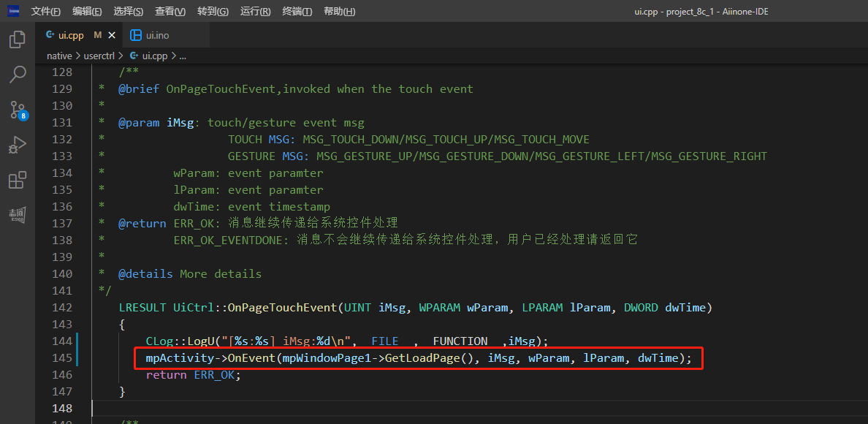This screenshot has height=424, width=868.
Task: Click the OnPageTouchEvent function name on line 142
Action: point(283,308)
